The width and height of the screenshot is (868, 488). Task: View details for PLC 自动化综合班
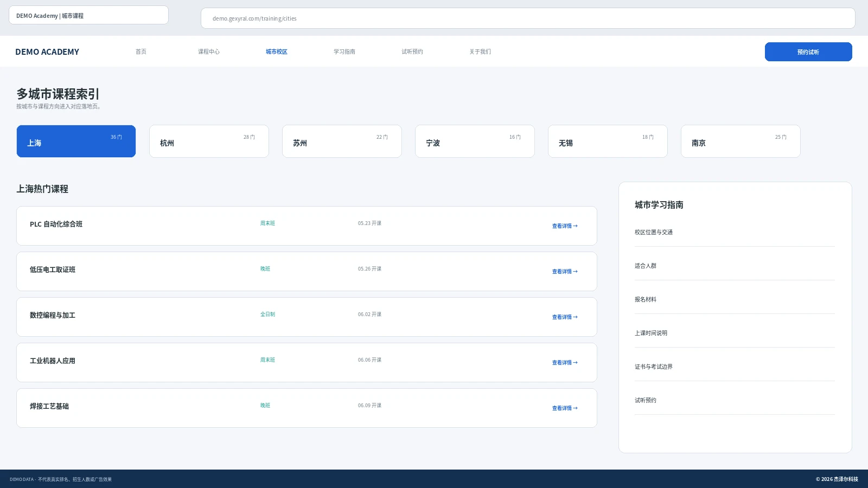point(565,226)
